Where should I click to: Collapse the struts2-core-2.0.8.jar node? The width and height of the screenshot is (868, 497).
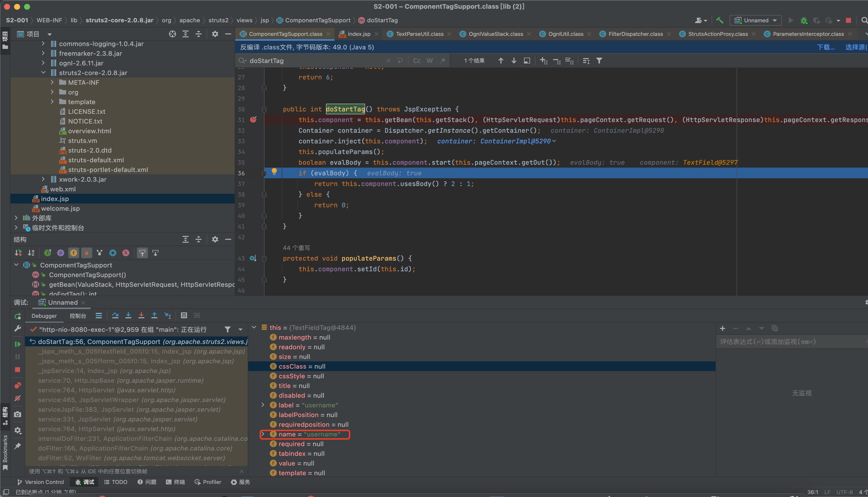43,73
